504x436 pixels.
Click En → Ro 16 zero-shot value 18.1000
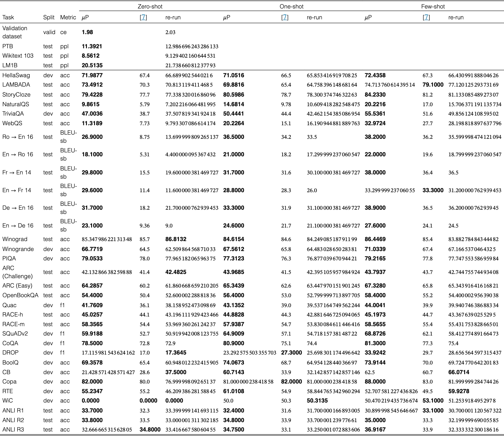92,154
